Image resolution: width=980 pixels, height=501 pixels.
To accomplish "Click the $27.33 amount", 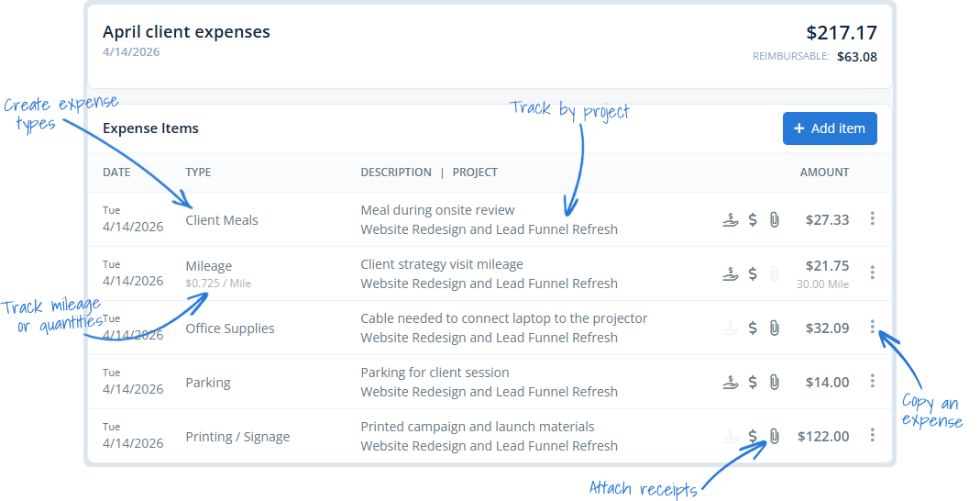I will (x=827, y=220).
